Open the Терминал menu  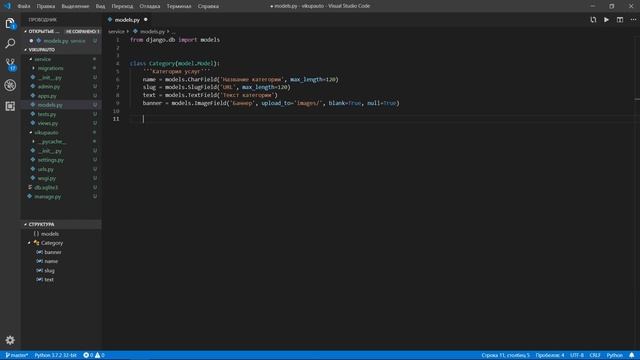[x=179, y=6]
